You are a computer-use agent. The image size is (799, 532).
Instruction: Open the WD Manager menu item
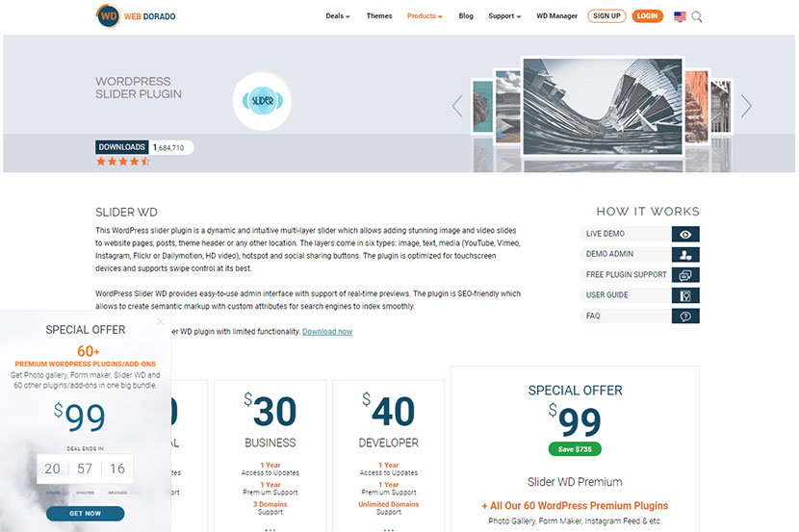tap(556, 16)
